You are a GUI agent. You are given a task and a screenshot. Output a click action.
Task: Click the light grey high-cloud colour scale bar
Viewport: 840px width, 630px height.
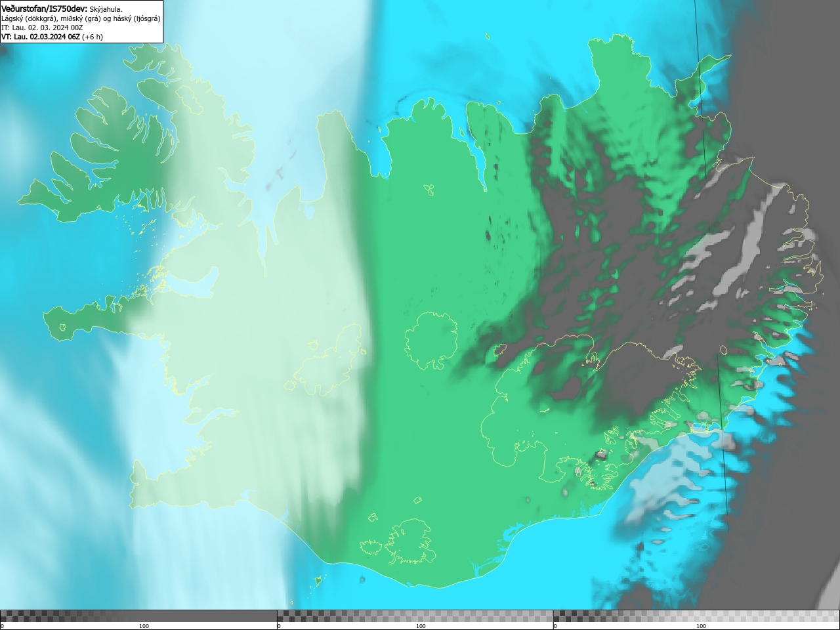(696, 616)
